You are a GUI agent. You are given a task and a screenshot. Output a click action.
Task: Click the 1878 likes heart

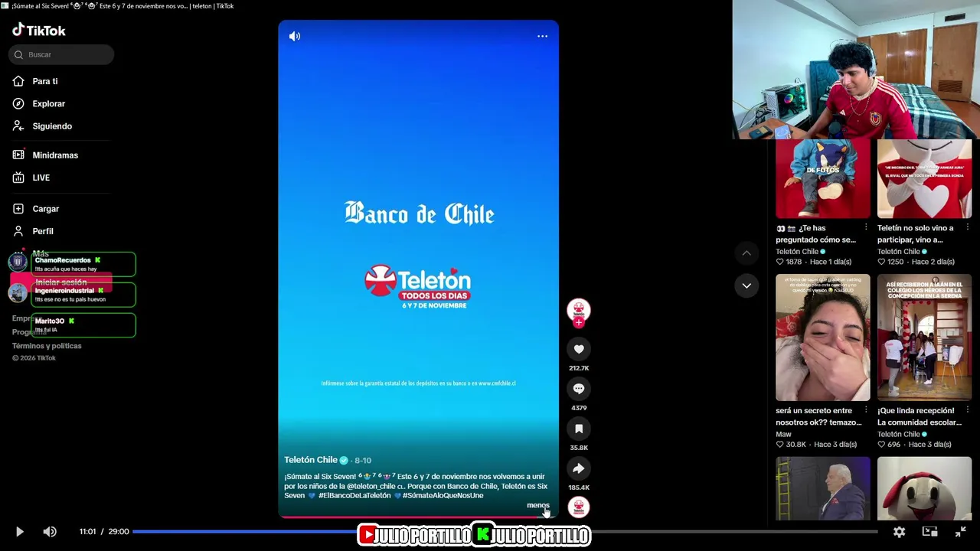(780, 262)
